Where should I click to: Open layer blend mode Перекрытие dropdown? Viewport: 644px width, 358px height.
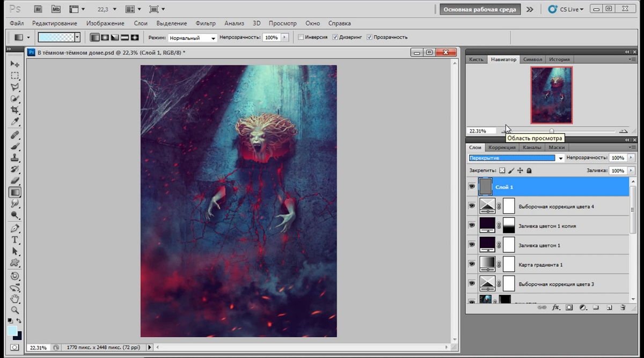pyautogui.click(x=516, y=158)
